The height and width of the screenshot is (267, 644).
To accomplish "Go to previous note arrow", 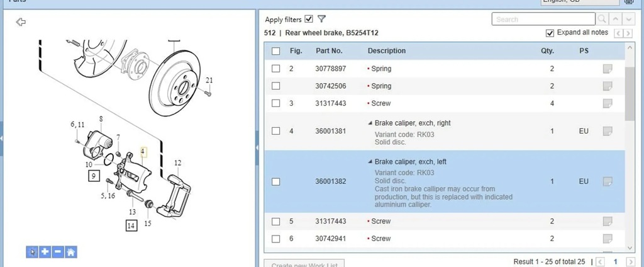I will [619, 33].
